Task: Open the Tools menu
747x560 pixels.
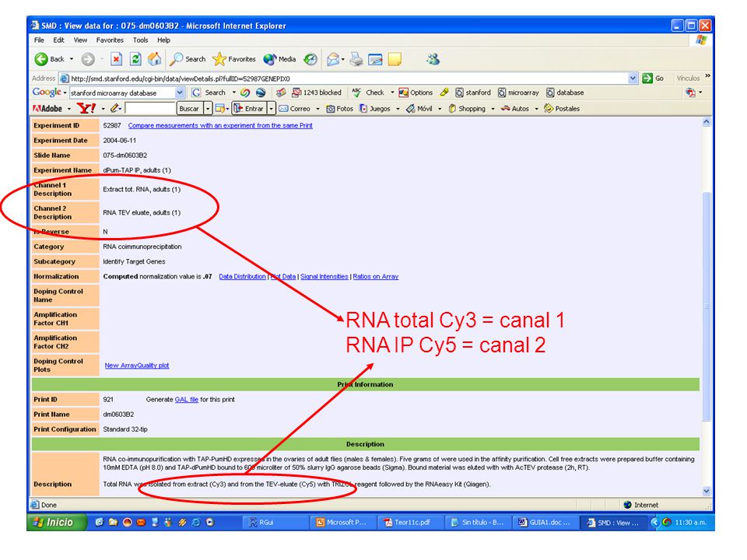Action: click(140, 40)
